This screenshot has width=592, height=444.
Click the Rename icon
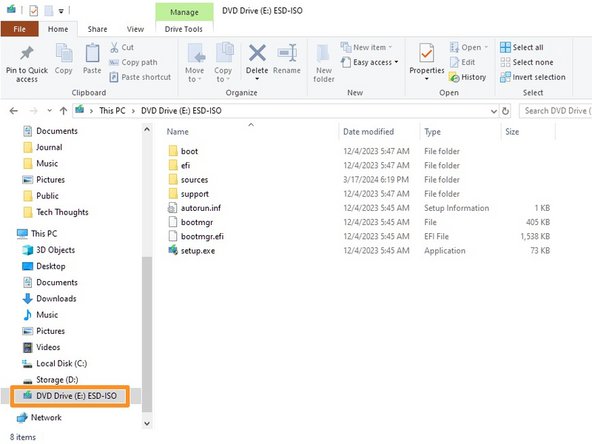tap(287, 52)
